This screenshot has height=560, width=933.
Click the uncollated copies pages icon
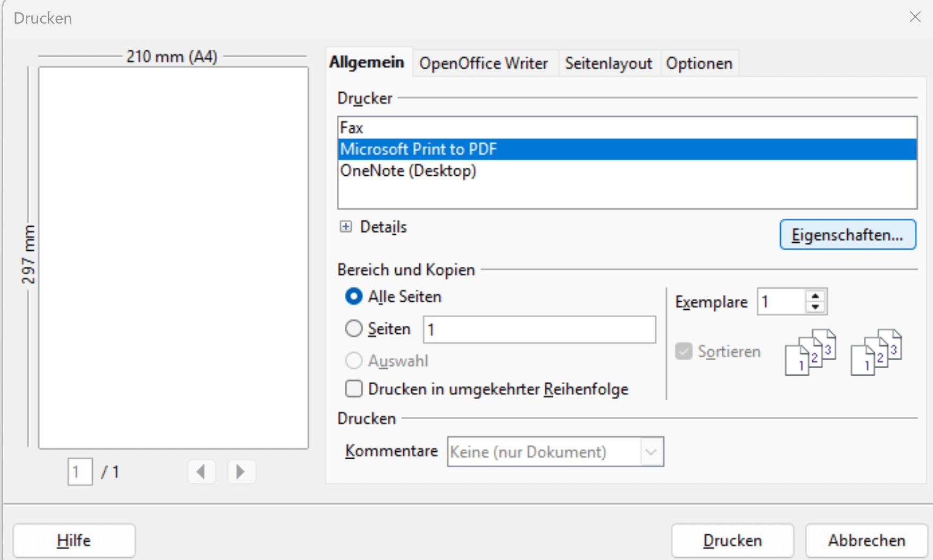pos(876,352)
